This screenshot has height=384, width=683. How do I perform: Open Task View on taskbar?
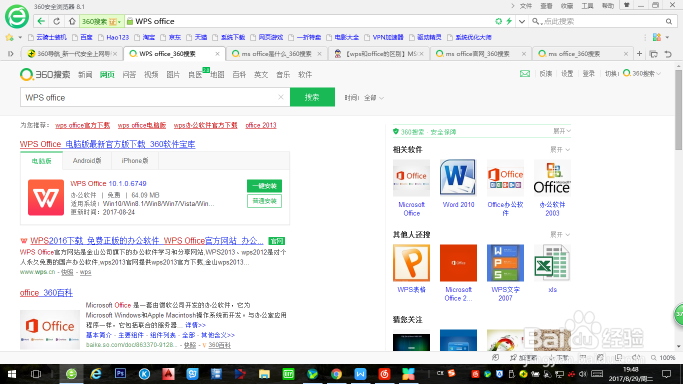coord(36,374)
